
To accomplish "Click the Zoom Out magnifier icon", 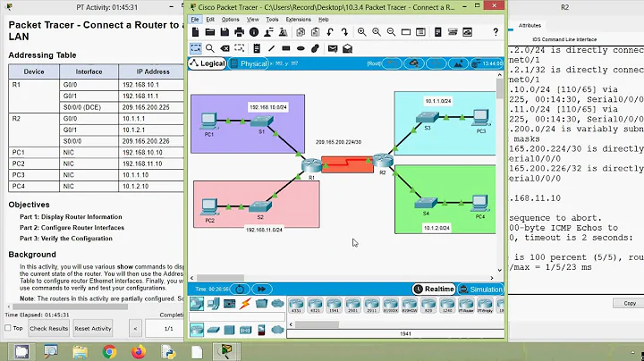I will coord(391,32).
